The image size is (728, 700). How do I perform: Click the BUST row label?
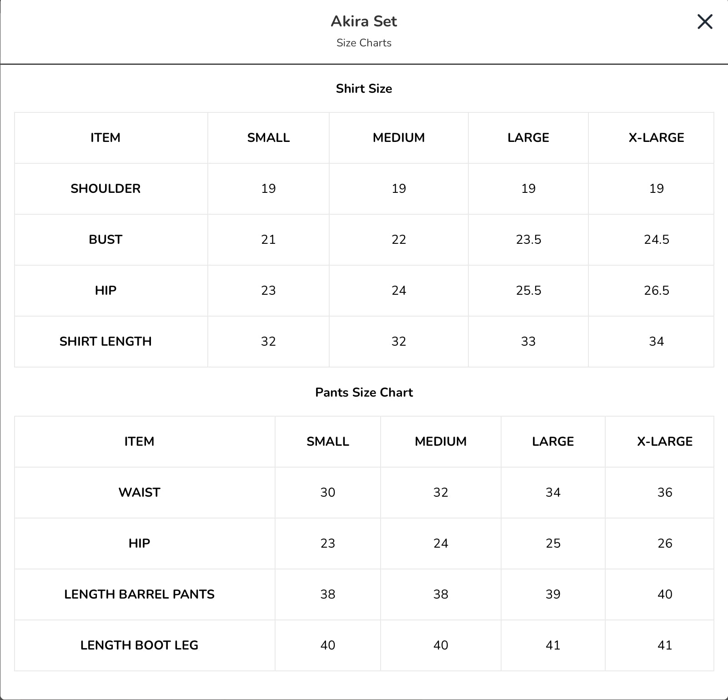(x=105, y=239)
